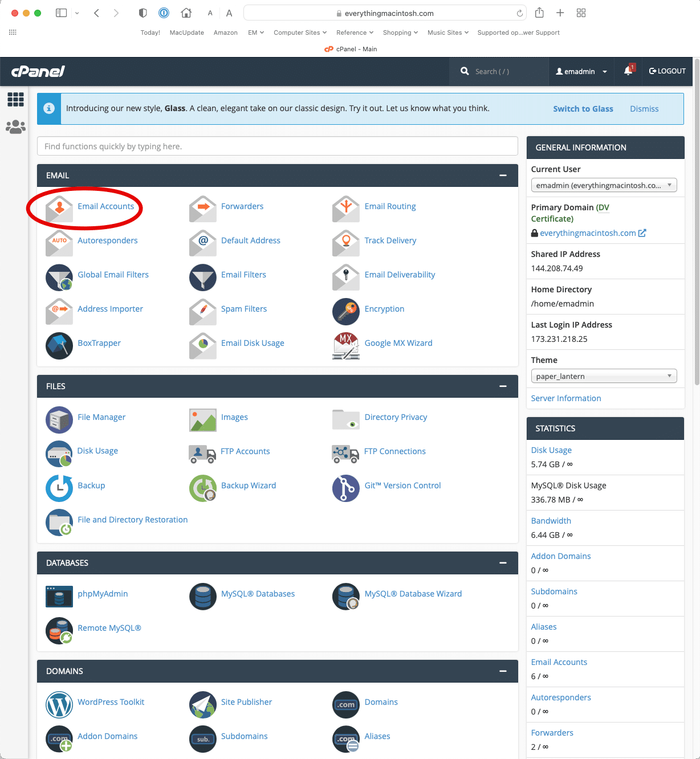
Task: Click the Autoresponders AUTO envelope icon
Action: (59, 243)
